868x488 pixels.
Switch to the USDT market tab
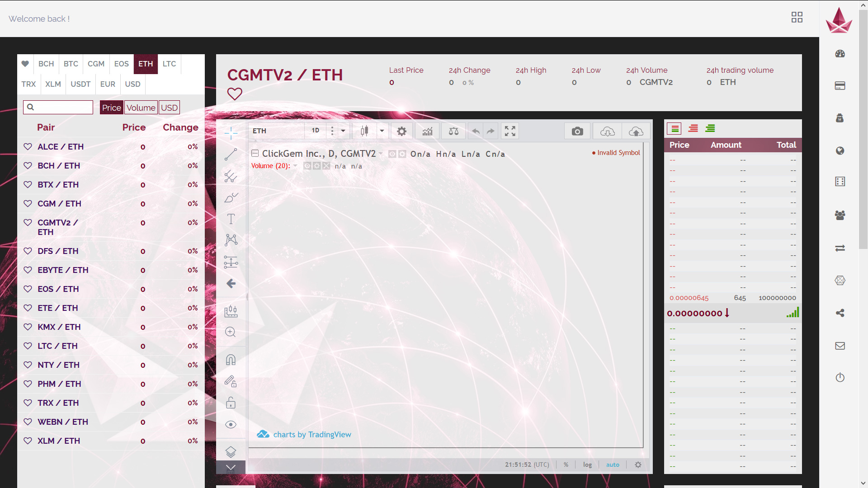(80, 84)
